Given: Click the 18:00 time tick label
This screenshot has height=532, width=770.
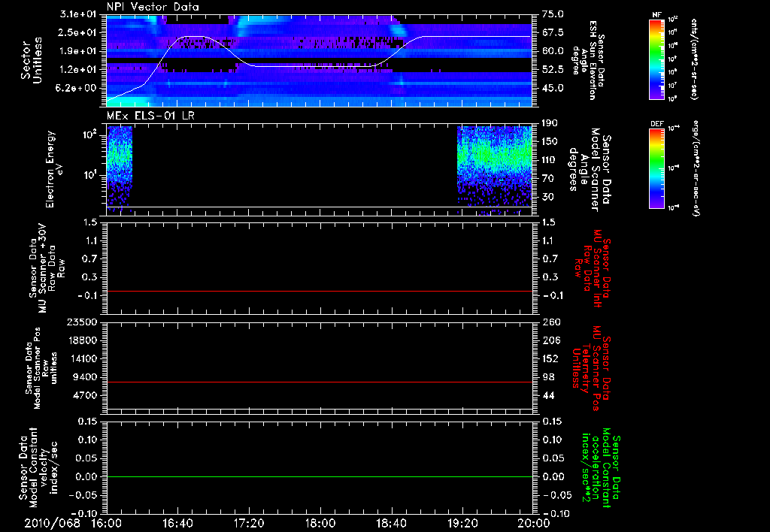Looking at the screenshot, I should coord(320,523).
